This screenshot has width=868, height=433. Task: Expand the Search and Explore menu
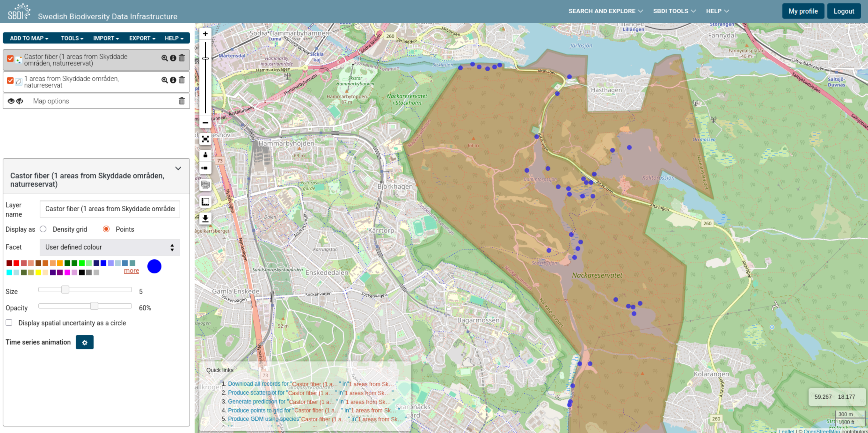pyautogui.click(x=605, y=11)
